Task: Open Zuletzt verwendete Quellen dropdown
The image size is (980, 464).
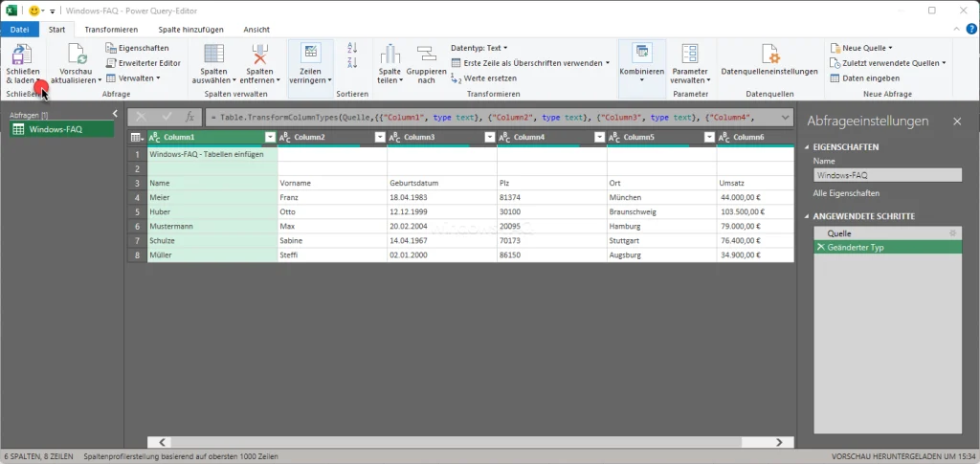Action: pos(887,62)
